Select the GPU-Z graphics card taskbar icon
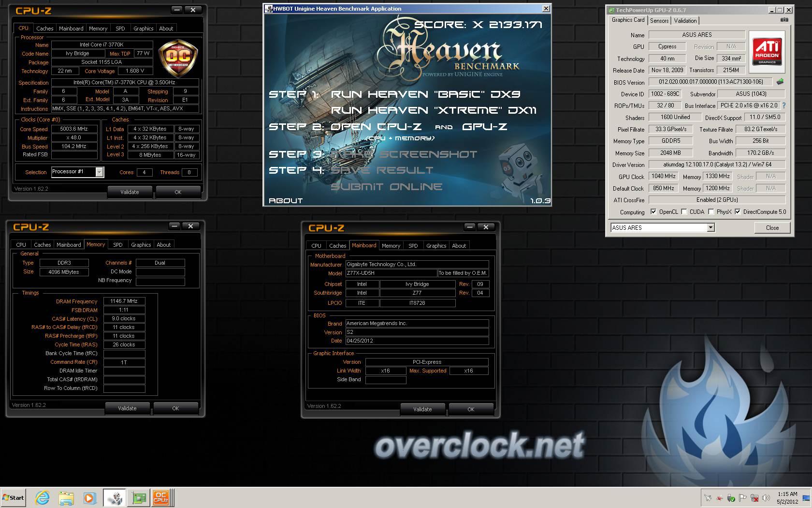The width and height of the screenshot is (812, 508). coord(139,497)
